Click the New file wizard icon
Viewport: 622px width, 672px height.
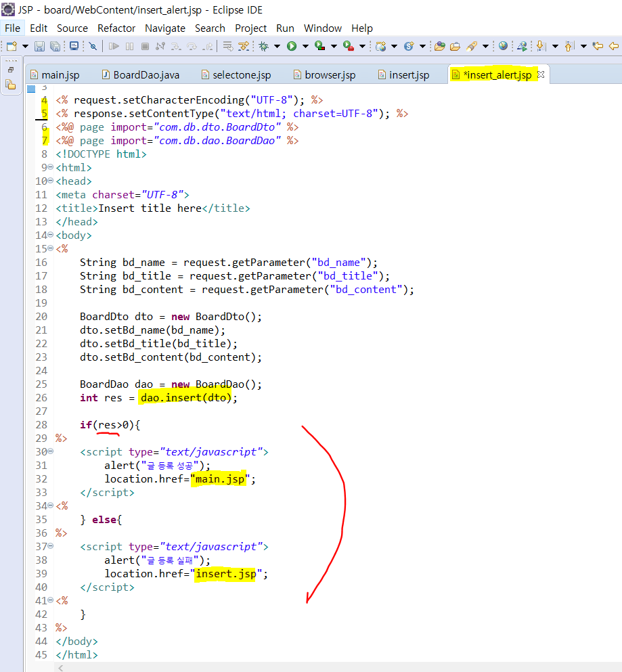point(12,46)
